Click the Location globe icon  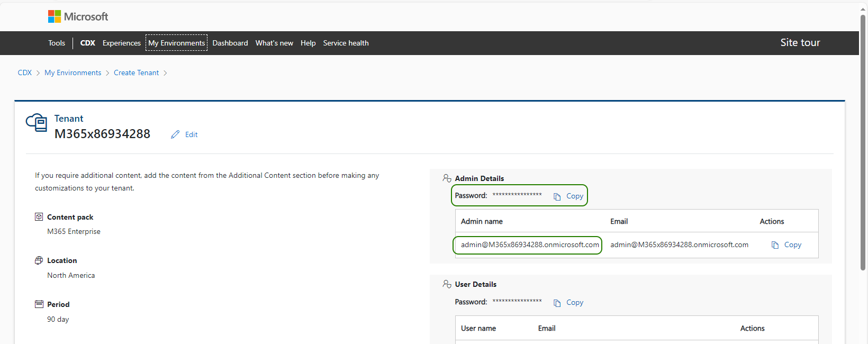(39, 260)
